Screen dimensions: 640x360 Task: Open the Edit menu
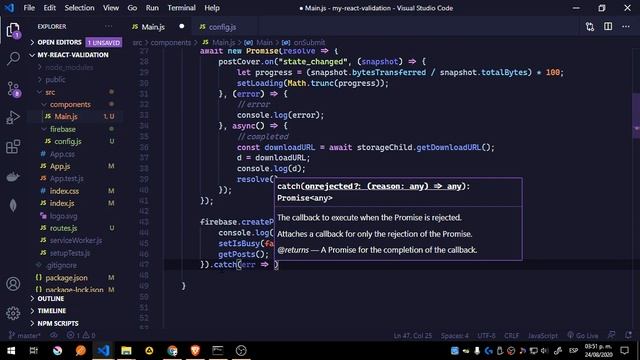(49, 8)
